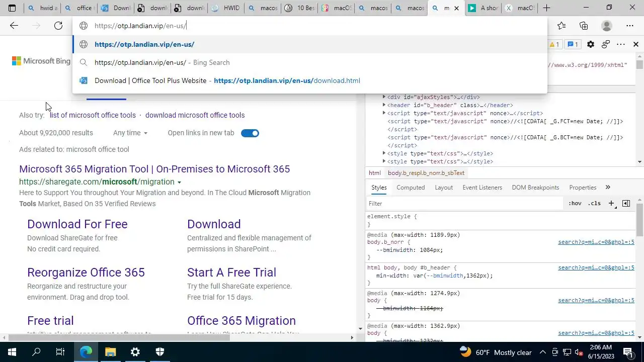Viewport: 644px width, 362px height.
Task: Refresh the page with the reload icon
Action: click(x=58, y=26)
